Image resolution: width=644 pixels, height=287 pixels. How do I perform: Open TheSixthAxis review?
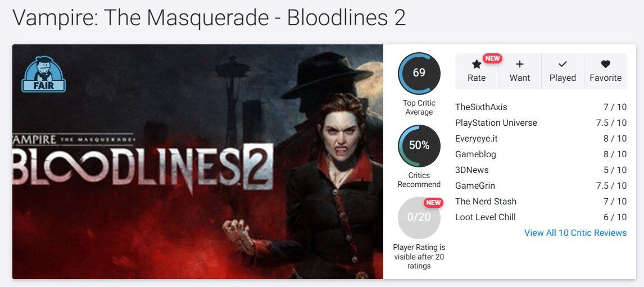click(481, 107)
